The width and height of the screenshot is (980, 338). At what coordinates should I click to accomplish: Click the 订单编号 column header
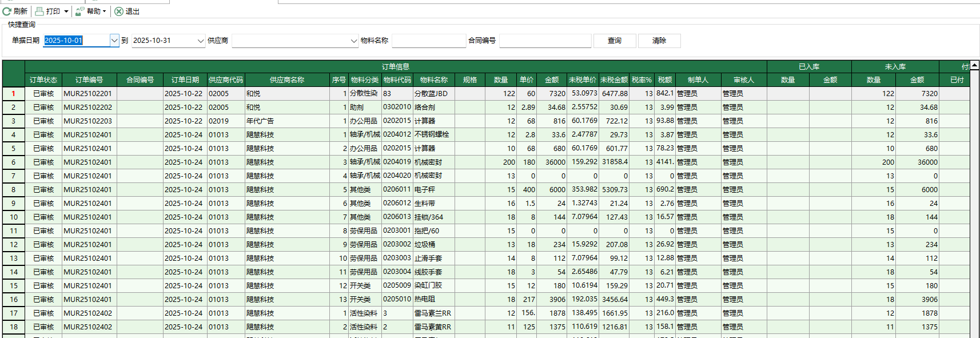tap(89, 80)
